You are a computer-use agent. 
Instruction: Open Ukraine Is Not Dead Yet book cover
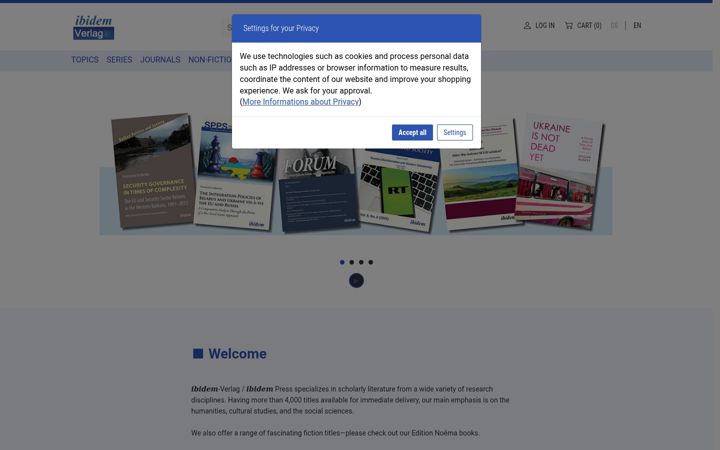[559, 172]
